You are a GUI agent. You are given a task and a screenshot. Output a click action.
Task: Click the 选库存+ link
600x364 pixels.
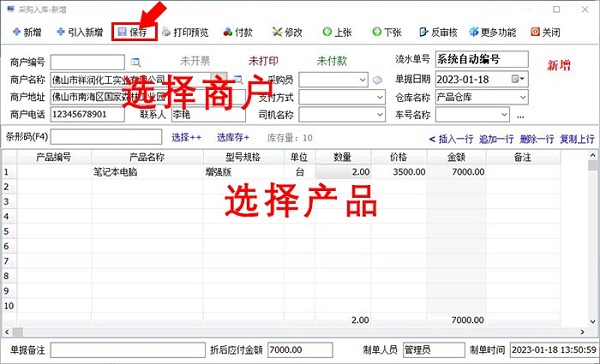coord(233,137)
